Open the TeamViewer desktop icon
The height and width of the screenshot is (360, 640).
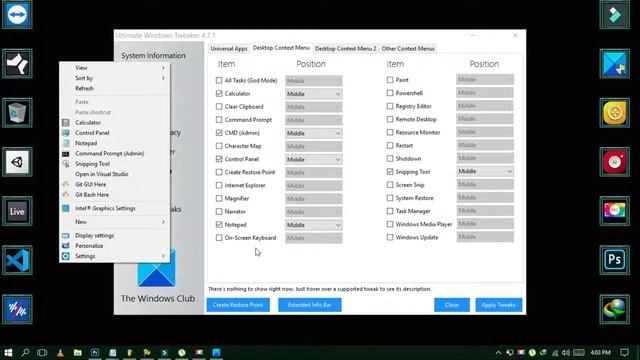(x=17, y=15)
